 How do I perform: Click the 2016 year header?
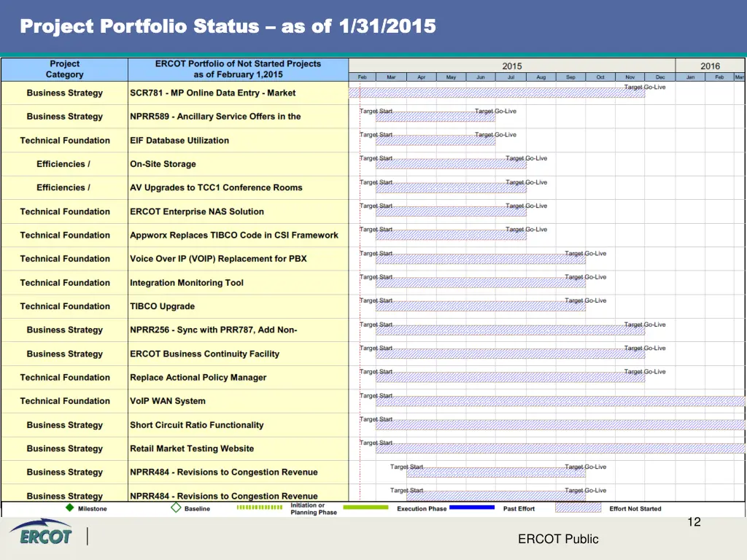pos(710,66)
